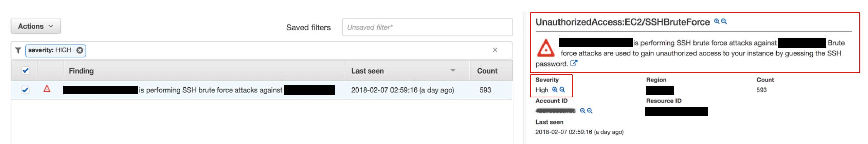Screen dimensions: 868x144
Task: Open the SSH brute force finding row
Action: click(210, 90)
